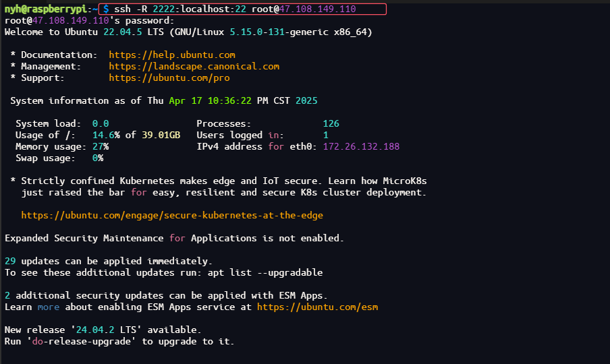This screenshot has width=610, height=364.
Task: Click the Usage of / value 14.6% of 39.01GB
Action: pyautogui.click(x=136, y=135)
